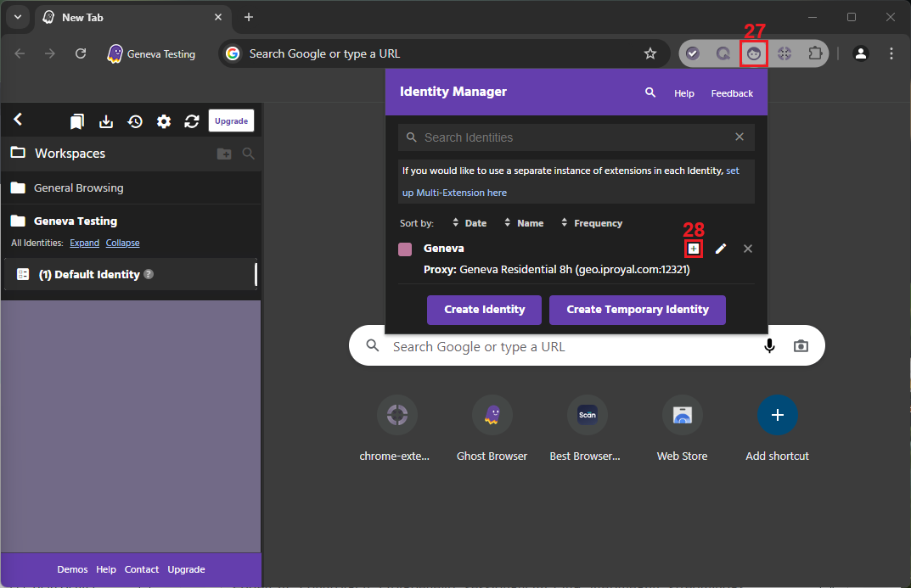The width and height of the screenshot is (911, 588).
Task: Click the sidebar sync refresh icon
Action: [192, 121]
